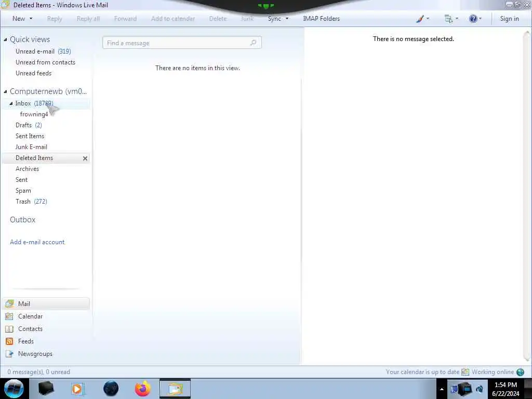Screen dimensions: 532x399
Task: Click the colorizer paintbrush icon
Action: [x=420, y=19]
